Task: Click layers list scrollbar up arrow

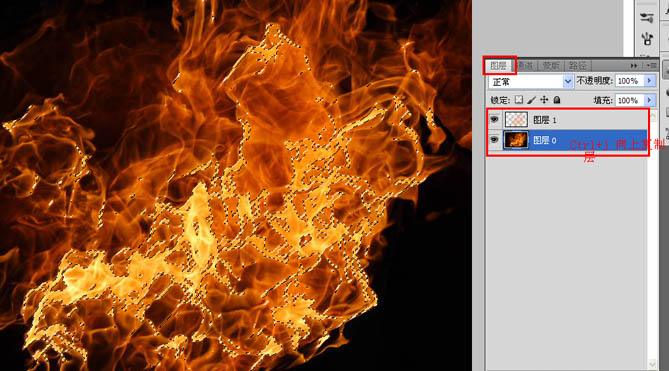Action: tap(653, 116)
